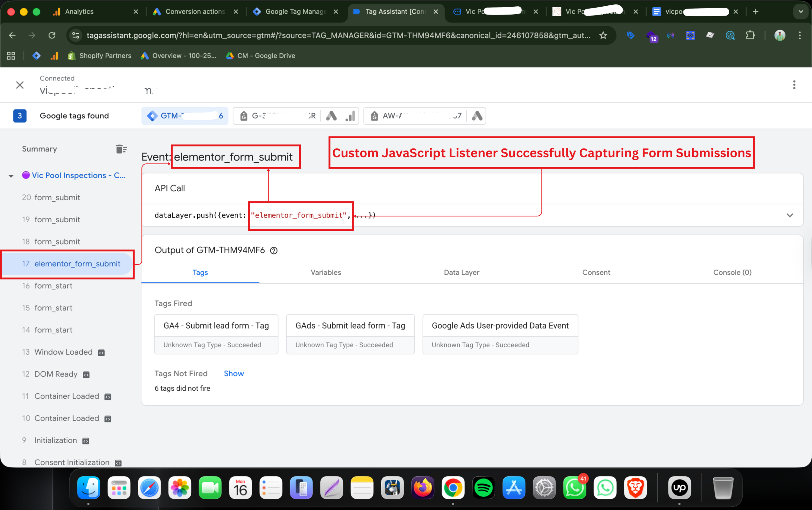This screenshot has height=510, width=812.
Task: Expand the dataLayer.push API call chevron
Action: (x=790, y=215)
